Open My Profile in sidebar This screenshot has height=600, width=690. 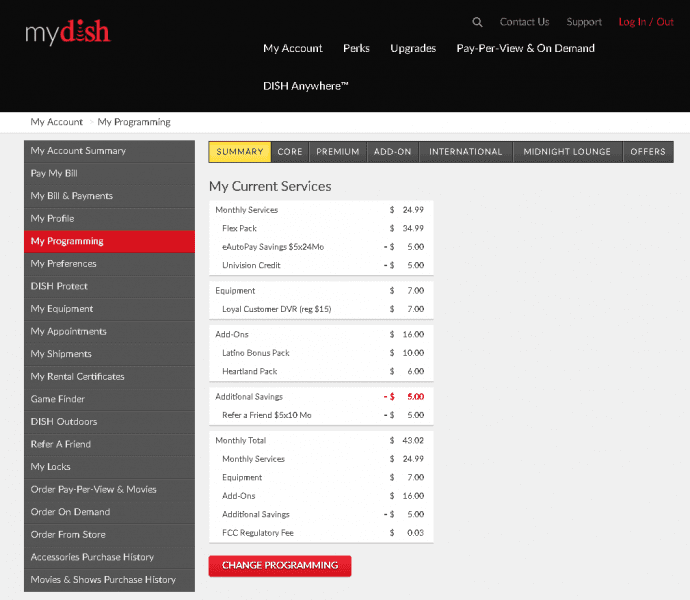(x=110, y=219)
